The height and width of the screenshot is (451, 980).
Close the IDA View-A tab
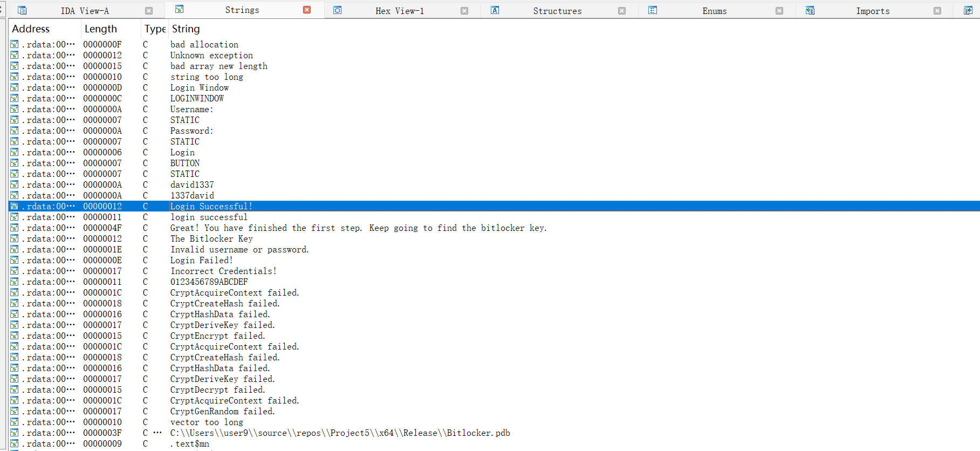149,11
